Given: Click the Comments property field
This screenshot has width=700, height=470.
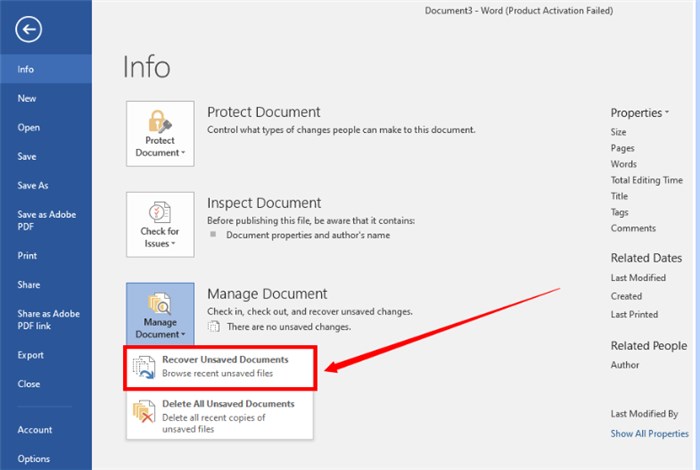Looking at the screenshot, I should 633,229.
